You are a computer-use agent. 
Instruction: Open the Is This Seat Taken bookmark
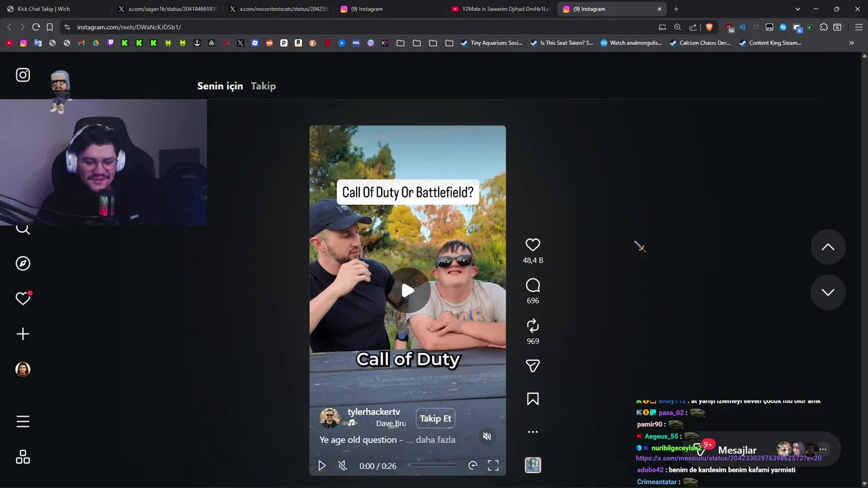pos(561,43)
